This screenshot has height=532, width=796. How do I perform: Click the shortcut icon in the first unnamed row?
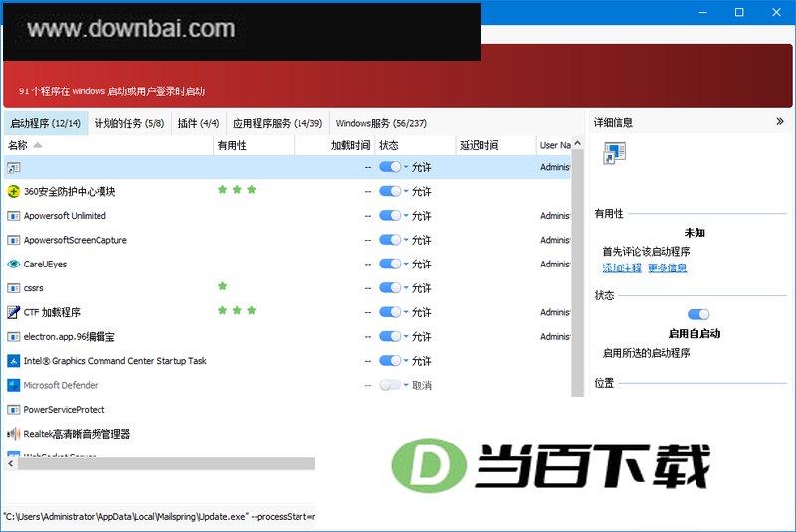[x=14, y=167]
